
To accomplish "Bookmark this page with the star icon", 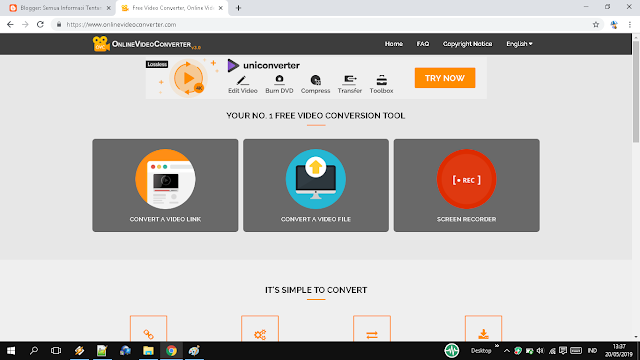I will click(596, 24).
